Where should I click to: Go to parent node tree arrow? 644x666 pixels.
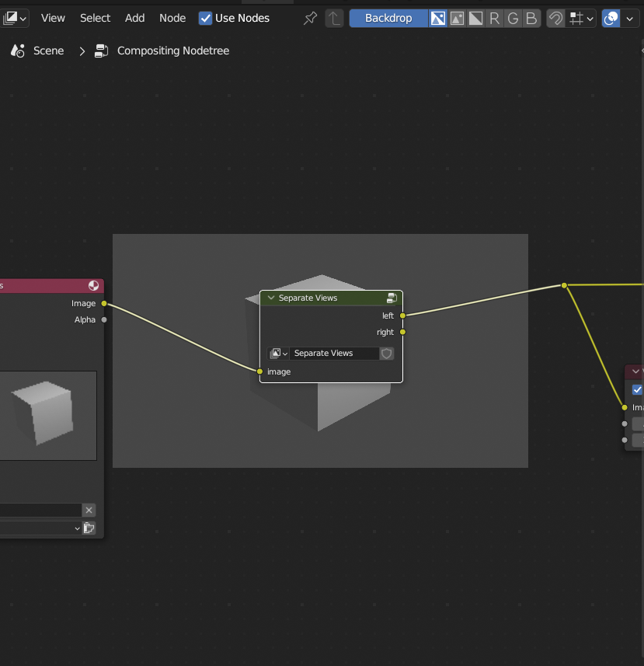(334, 19)
